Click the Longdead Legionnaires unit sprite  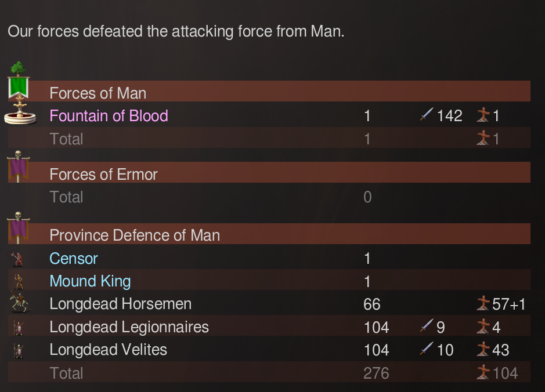[19, 328]
